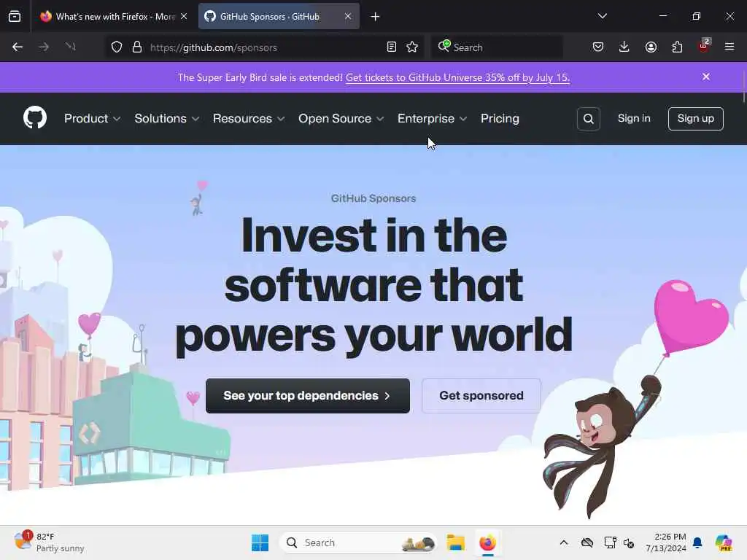Follow the GitHub Universe tickets link
This screenshot has height=560, width=747.
tap(457, 77)
